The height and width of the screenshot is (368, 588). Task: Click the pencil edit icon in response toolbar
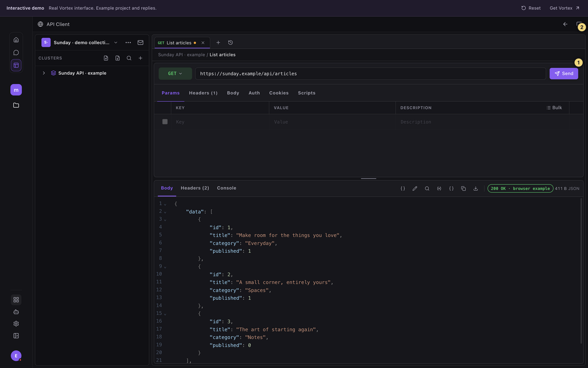tap(415, 188)
